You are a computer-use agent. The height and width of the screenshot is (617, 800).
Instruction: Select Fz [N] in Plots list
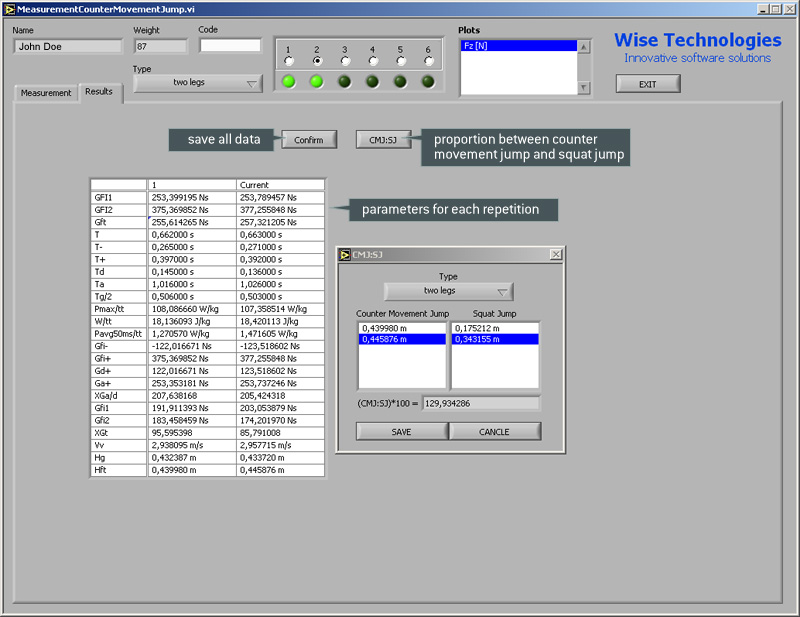point(518,46)
